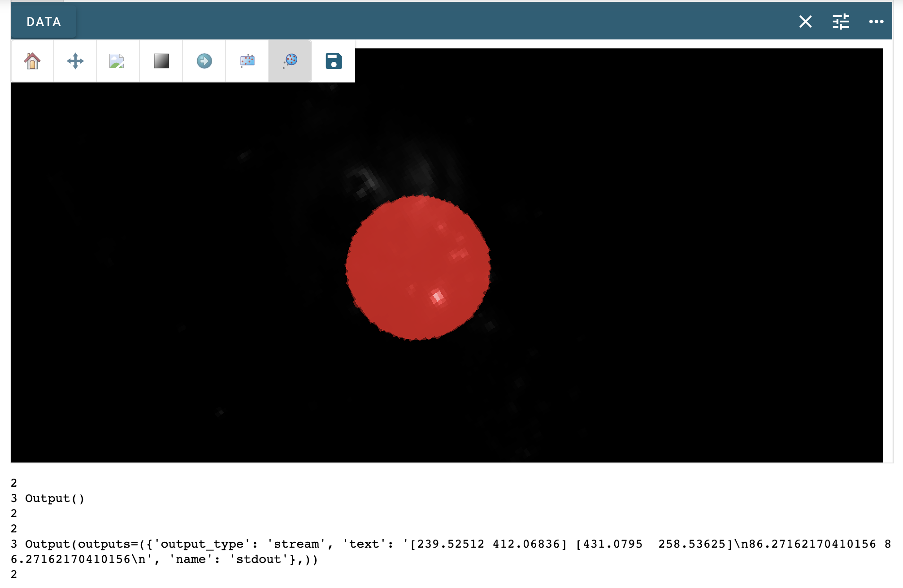Reset the view with the Home icon
This screenshot has height=588, width=903.
pos(31,61)
